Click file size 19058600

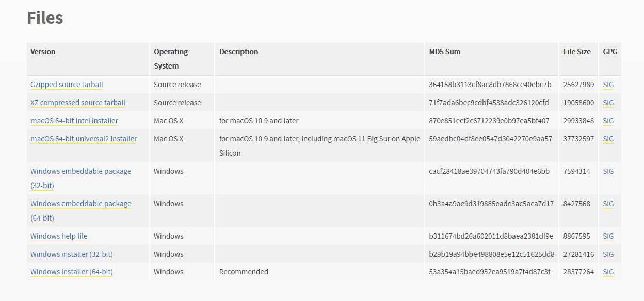tap(578, 103)
